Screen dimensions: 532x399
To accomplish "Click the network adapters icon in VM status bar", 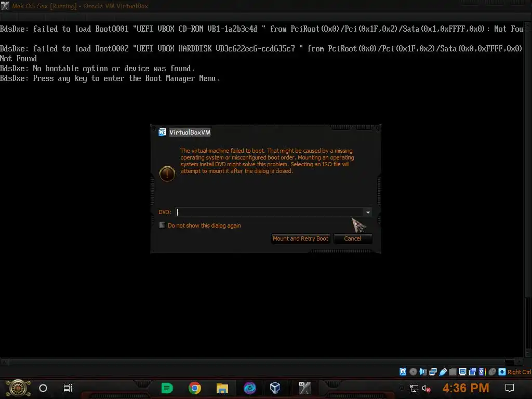I will click(433, 372).
